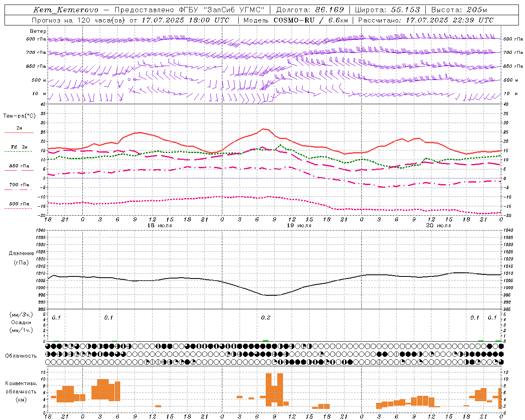
Task: Click the (гПа) unit under Давление
Action: [x=21, y=262]
